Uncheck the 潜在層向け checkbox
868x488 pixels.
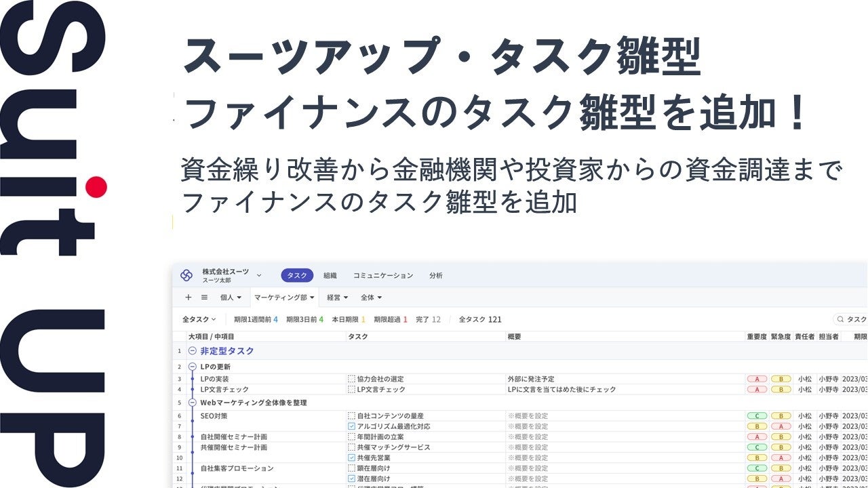[351, 479]
